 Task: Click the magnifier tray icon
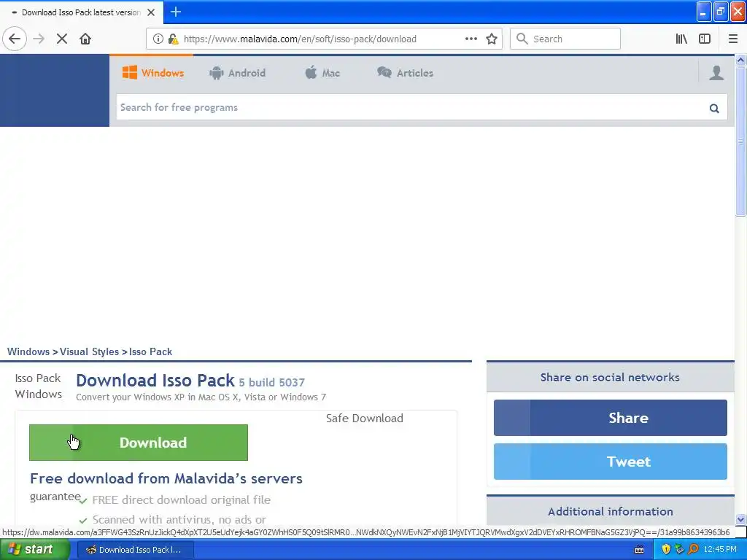tap(694, 550)
